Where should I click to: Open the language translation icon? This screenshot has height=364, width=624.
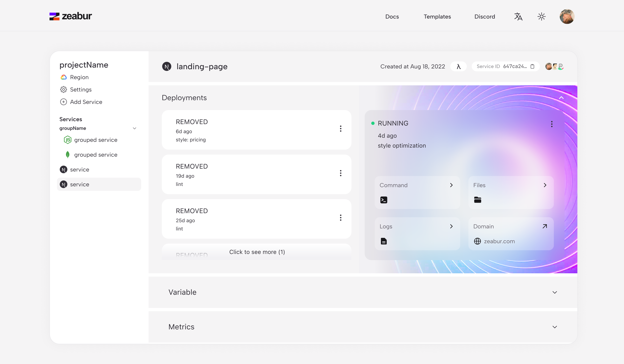point(518,16)
